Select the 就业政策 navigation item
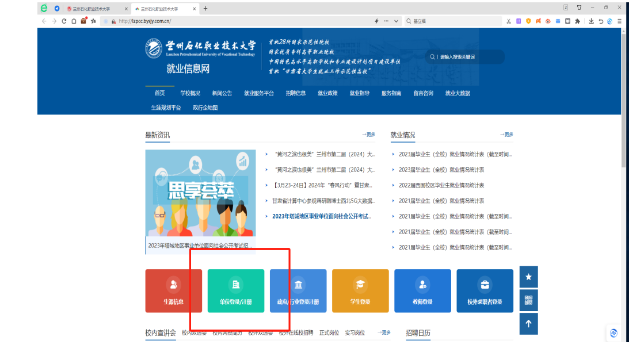Image resolution: width=644 pixels, height=352 pixels. [327, 93]
